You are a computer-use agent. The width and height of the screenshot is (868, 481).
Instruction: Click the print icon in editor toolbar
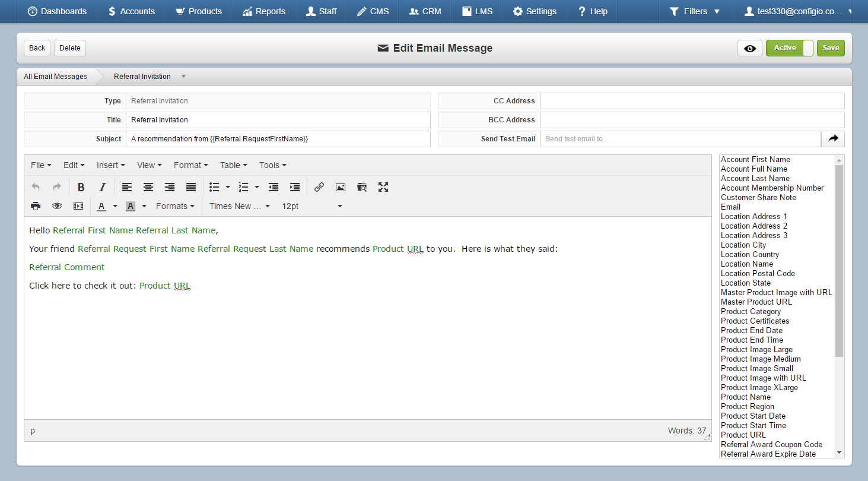pos(36,206)
